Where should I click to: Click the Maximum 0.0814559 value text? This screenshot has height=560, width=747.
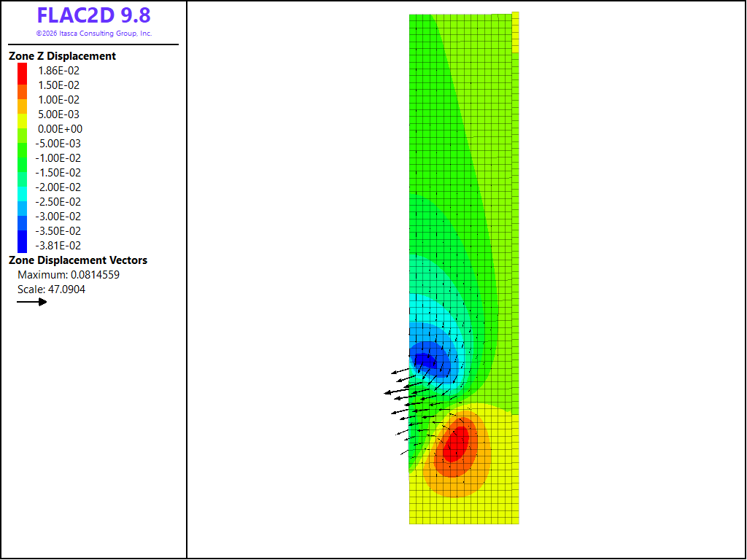tap(69, 275)
